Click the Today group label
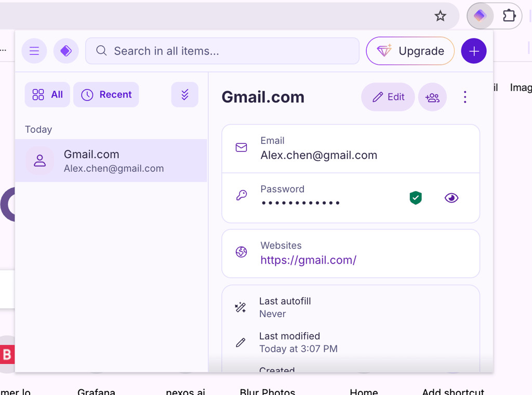Image resolution: width=532 pixels, height=395 pixels. pyautogui.click(x=38, y=130)
